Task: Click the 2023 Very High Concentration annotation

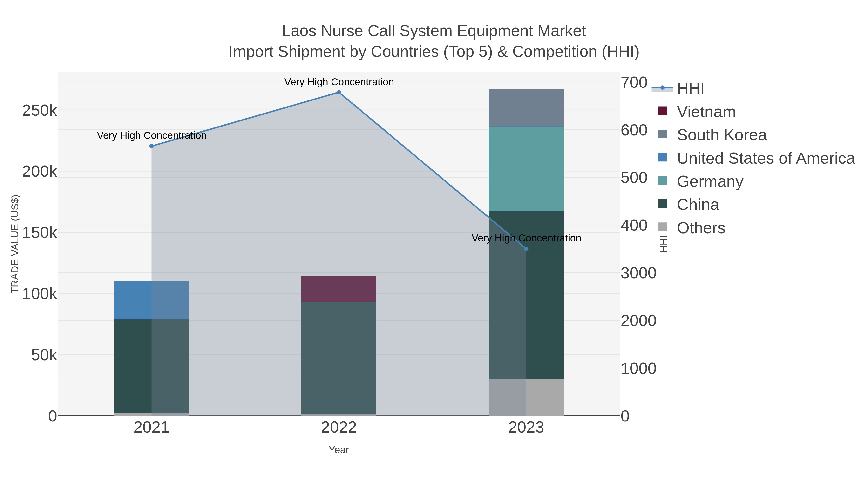Action: [x=526, y=238]
